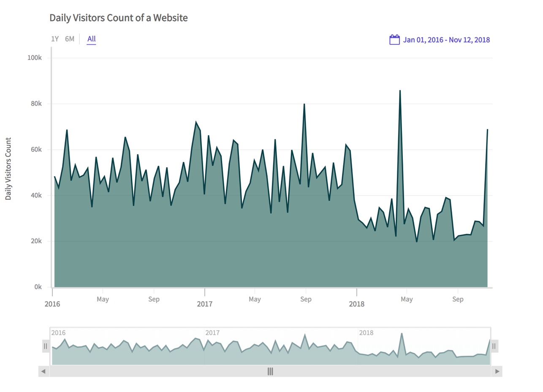
Task: Click the 60k y-axis label
Action: coord(36,150)
